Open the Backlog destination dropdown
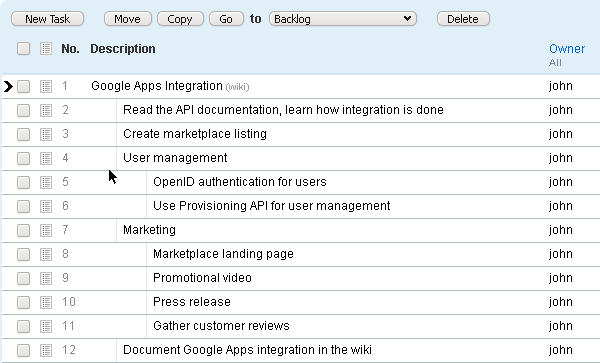The image size is (600, 363). click(x=343, y=19)
